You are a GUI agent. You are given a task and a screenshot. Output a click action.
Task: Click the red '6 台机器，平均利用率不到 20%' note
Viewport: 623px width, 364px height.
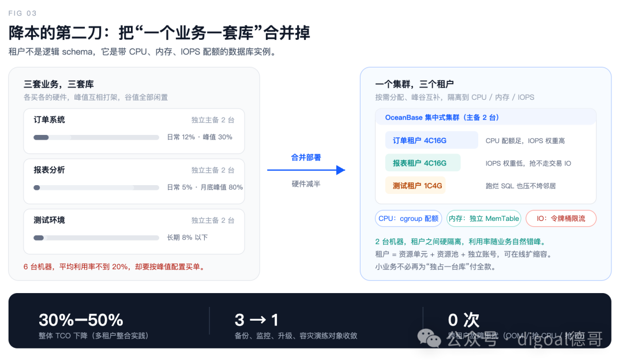pyautogui.click(x=114, y=267)
